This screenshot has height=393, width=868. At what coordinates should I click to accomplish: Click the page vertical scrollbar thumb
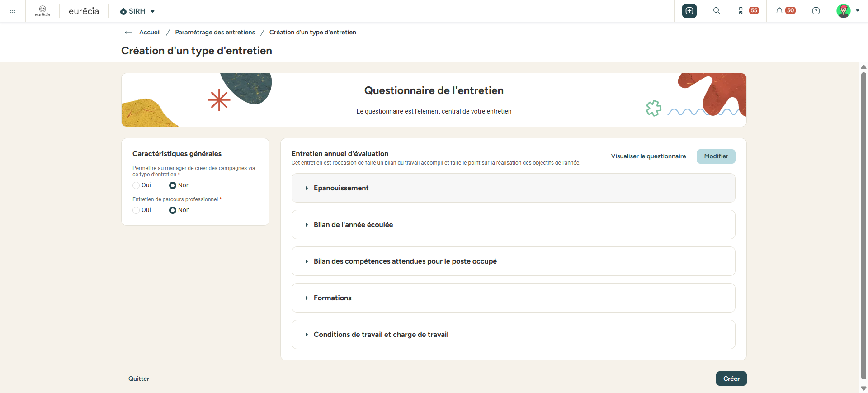click(863, 225)
